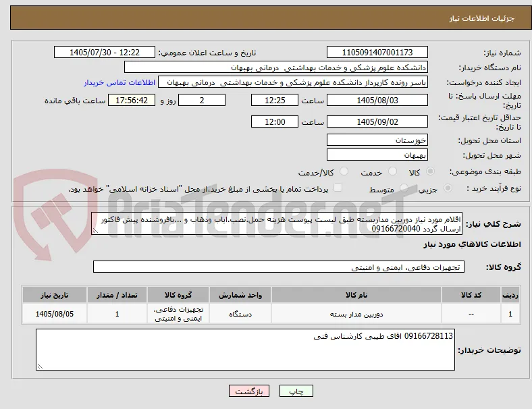Viewport: 532px width, 409px height.
Task: Click the table's گروه کالا column header
Action: coord(178,295)
